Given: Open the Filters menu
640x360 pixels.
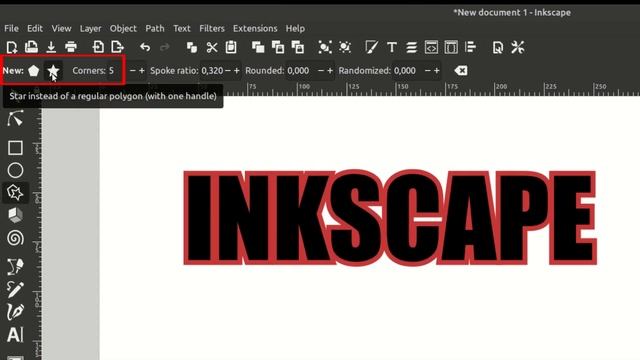Looking at the screenshot, I should tap(211, 29).
